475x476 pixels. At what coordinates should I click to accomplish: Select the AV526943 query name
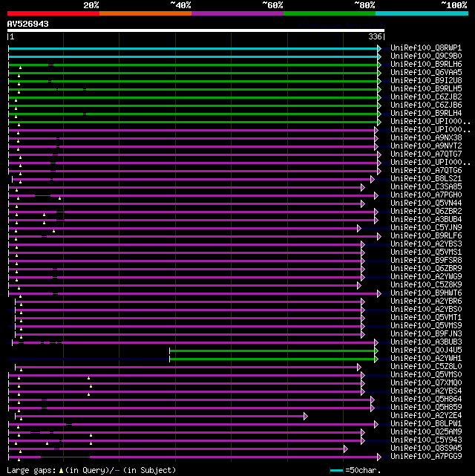click(28, 24)
